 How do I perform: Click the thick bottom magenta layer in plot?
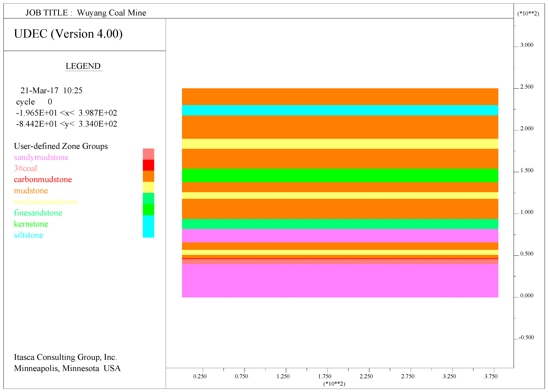coord(340,281)
